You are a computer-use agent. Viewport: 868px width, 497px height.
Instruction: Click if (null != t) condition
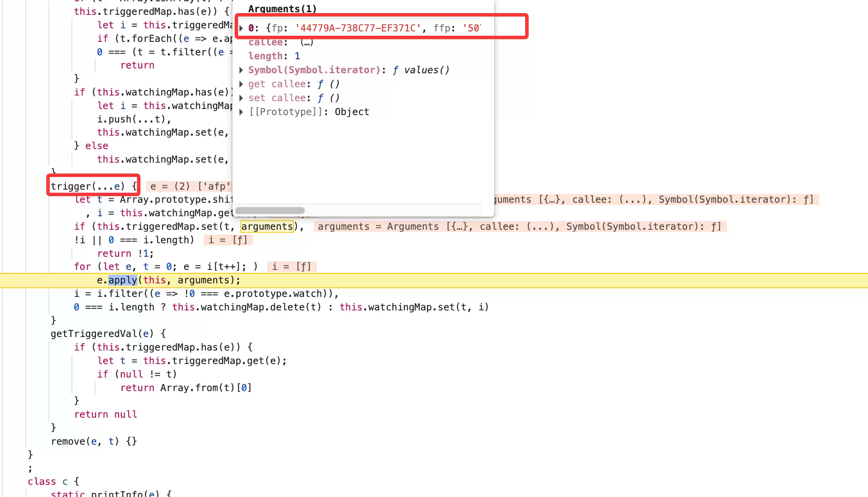137,374
